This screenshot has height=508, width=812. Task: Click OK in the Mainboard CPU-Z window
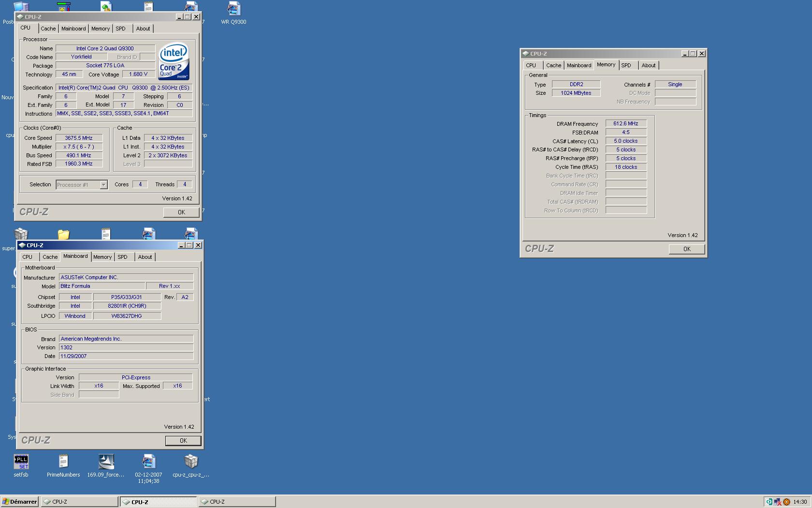tap(183, 441)
